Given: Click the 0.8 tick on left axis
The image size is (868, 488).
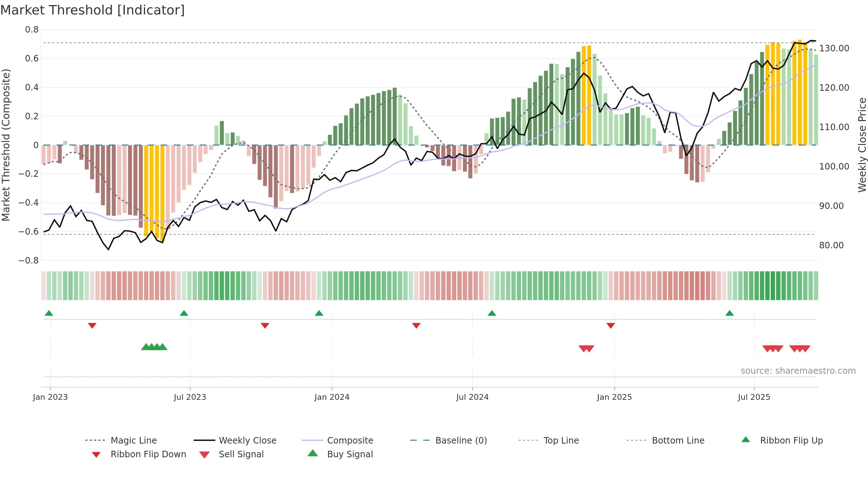Looking at the screenshot, I should click(x=32, y=30).
